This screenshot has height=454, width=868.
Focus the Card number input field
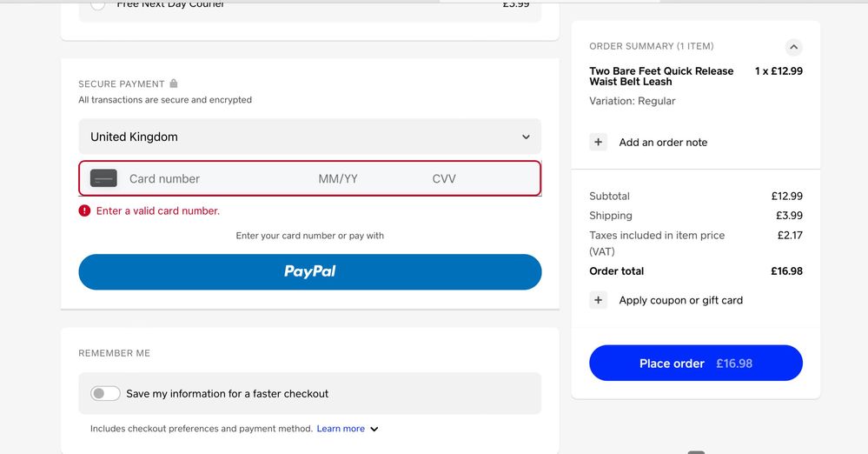(209, 178)
